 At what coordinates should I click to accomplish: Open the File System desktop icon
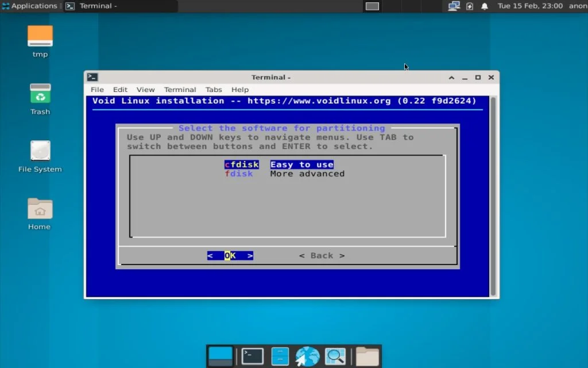click(40, 154)
